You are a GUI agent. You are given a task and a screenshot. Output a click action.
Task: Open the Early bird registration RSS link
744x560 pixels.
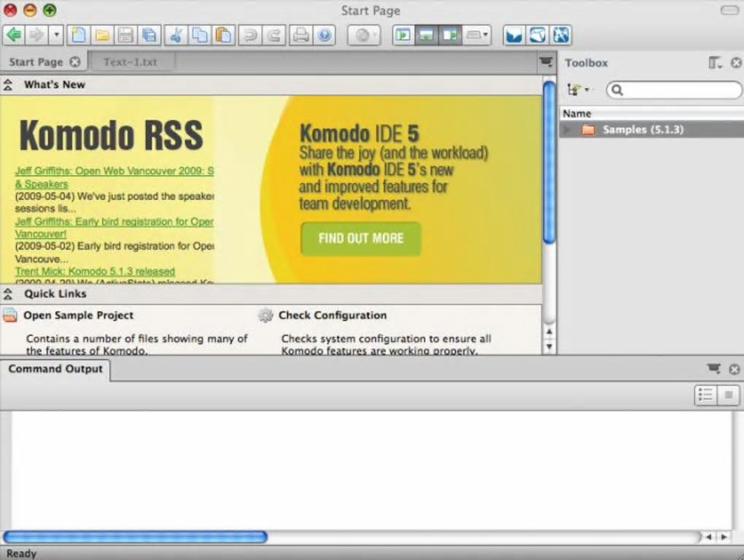[115, 227]
